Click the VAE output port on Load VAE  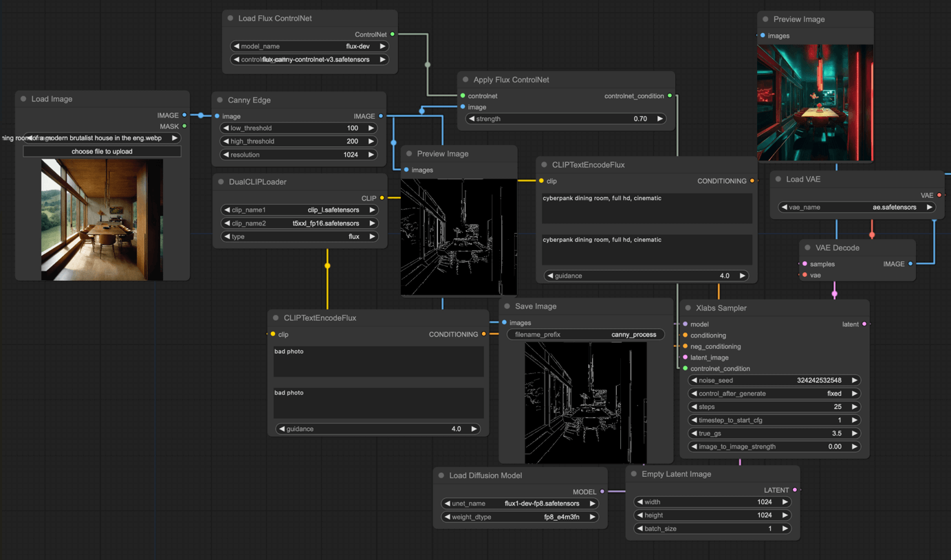click(939, 195)
